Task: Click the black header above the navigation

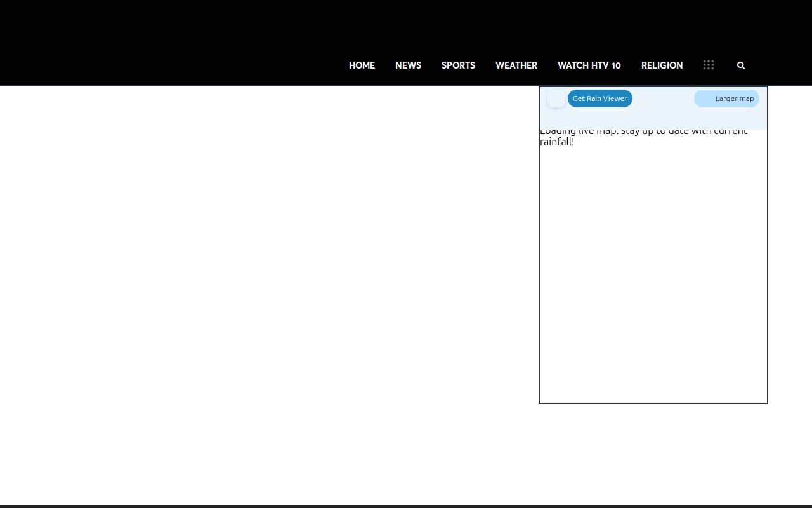Action: click(406, 22)
